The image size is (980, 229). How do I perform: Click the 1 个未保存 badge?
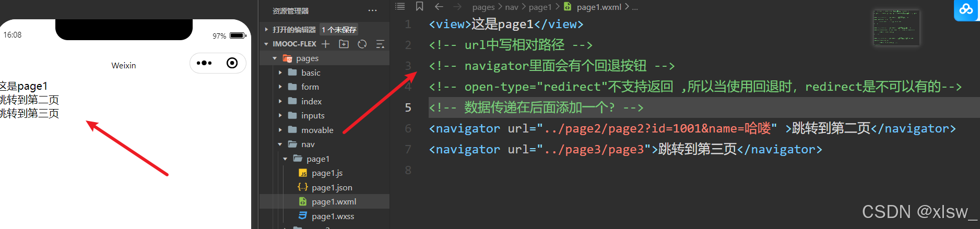tap(339, 30)
